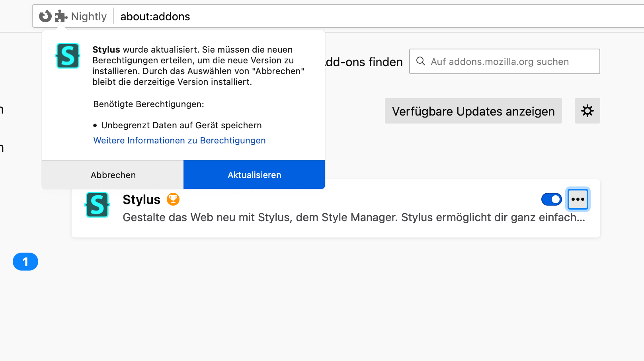Viewport: 644px width, 361px height.
Task: Confirm update with the Aktualisieren button
Action: tap(254, 175)
